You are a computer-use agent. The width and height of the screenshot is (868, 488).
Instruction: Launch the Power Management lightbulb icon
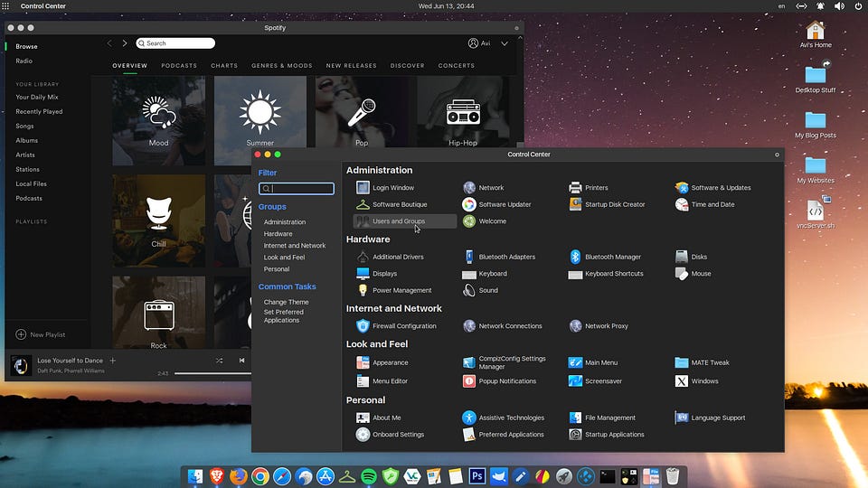click(363, 290)
